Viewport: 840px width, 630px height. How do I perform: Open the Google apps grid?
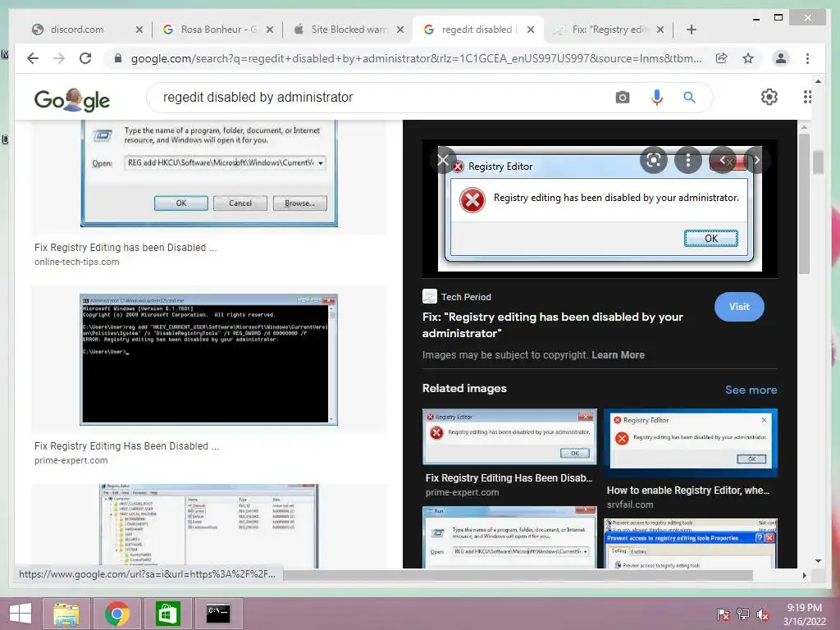[807, 97]
